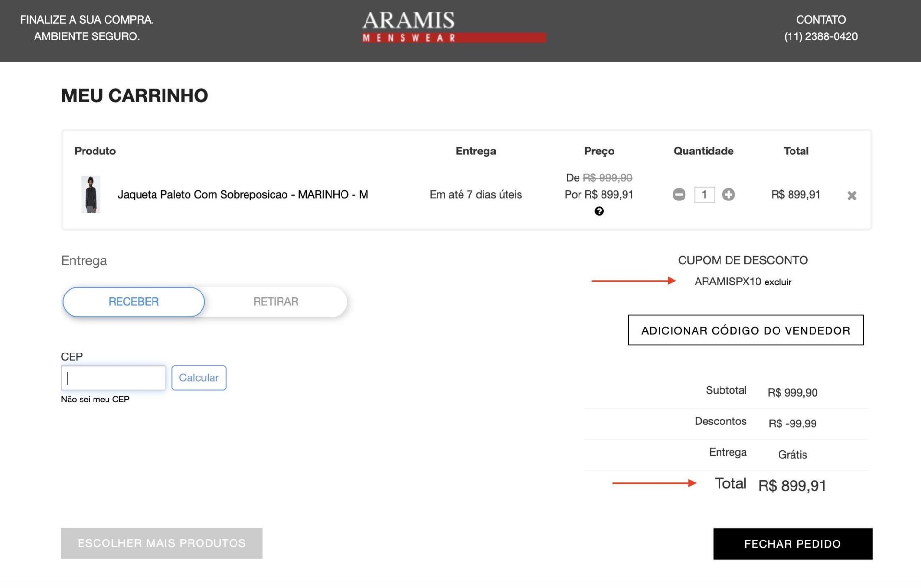Open Jaqueta Paleto Com Sobreposicao product link
Viewport: 921px width, 588px height.
[x=243, y=195]
